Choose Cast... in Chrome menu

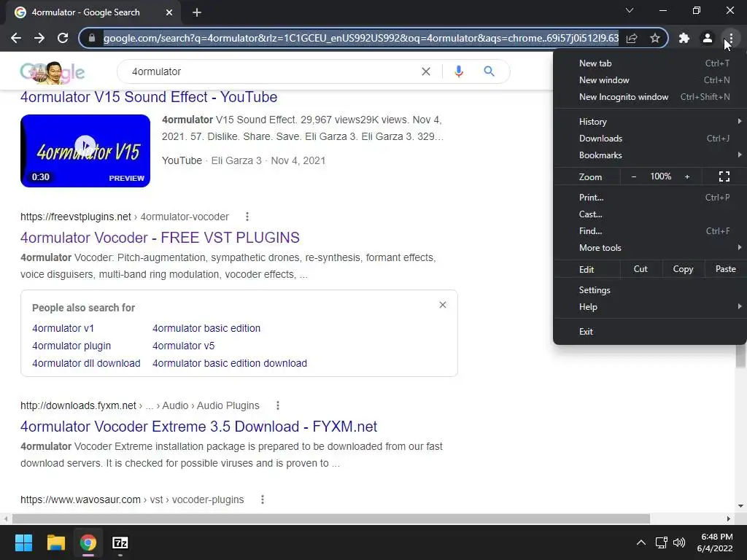[650, 214]
